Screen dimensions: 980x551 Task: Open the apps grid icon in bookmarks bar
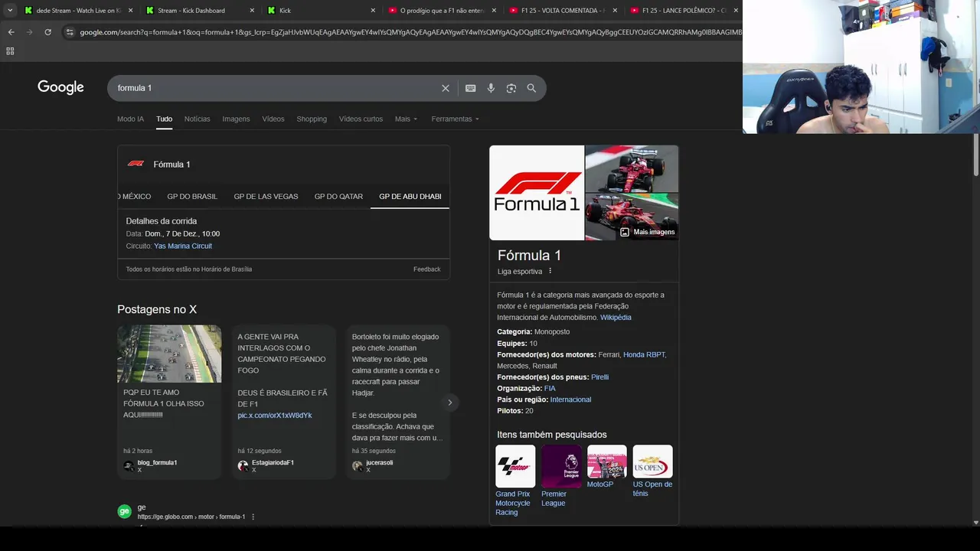click(x=10, y=51)
